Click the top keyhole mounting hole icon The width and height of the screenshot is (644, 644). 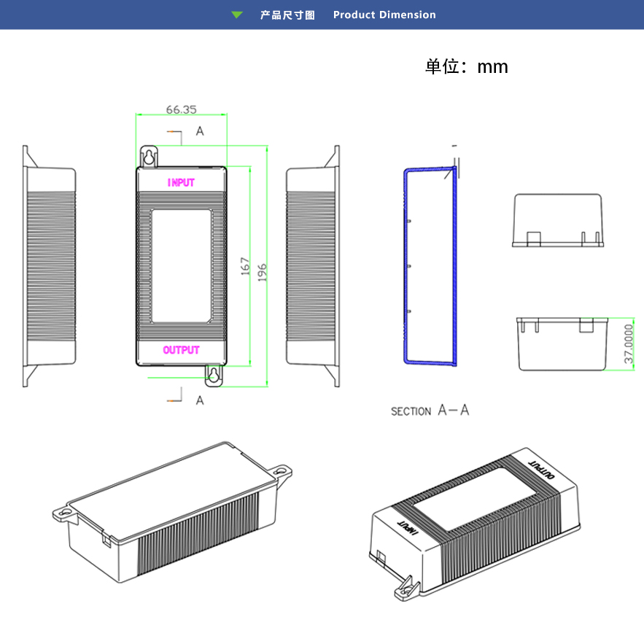point(149,156)
